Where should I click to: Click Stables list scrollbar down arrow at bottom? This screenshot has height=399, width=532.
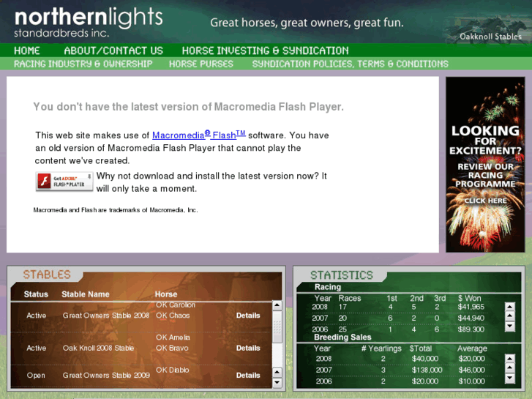pyautogui.click(x=277, y=382)
